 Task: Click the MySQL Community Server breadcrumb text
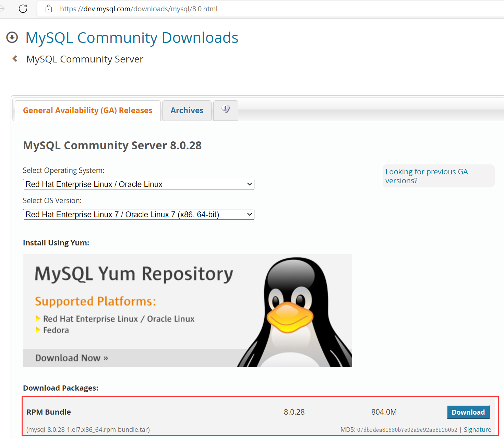(85, 59)
